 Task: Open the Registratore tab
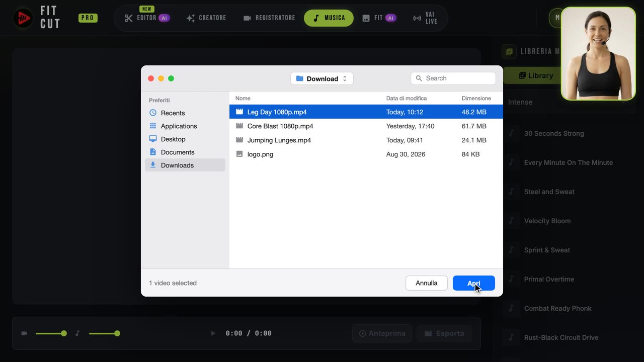269,18
